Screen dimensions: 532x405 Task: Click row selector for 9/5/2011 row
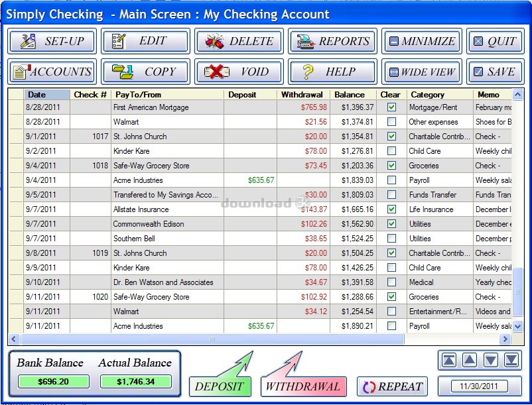coord(16,194)
